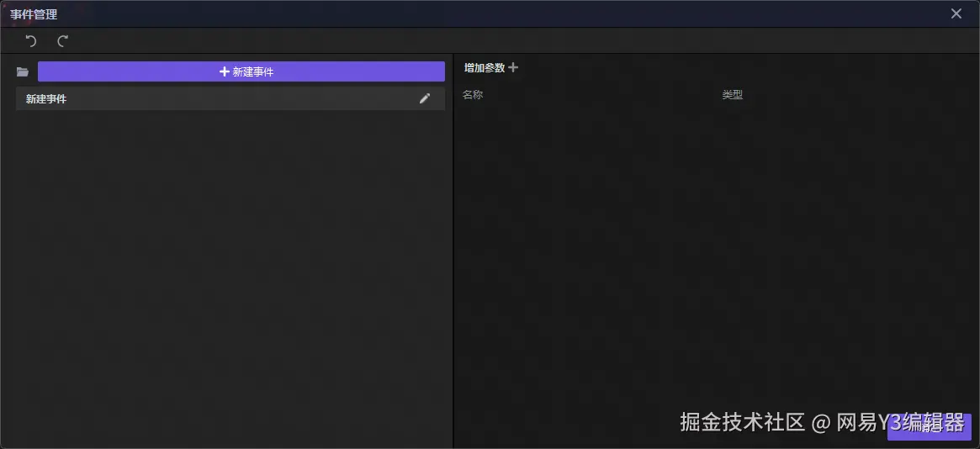Click the 事件管理 window title text
This screenshot has height=449, width=980.
[34, 13]
